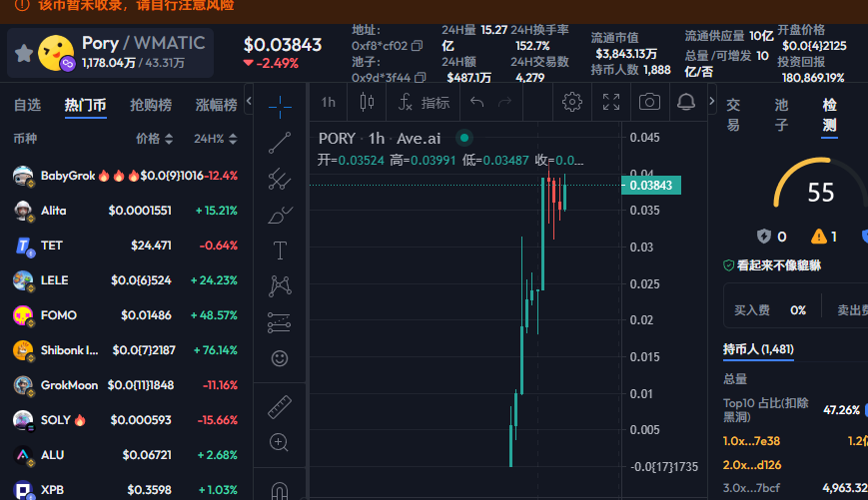Viewport: 868px width, 500px height.
Task: Collapse the left coin list panel
Action: [249, 101]
